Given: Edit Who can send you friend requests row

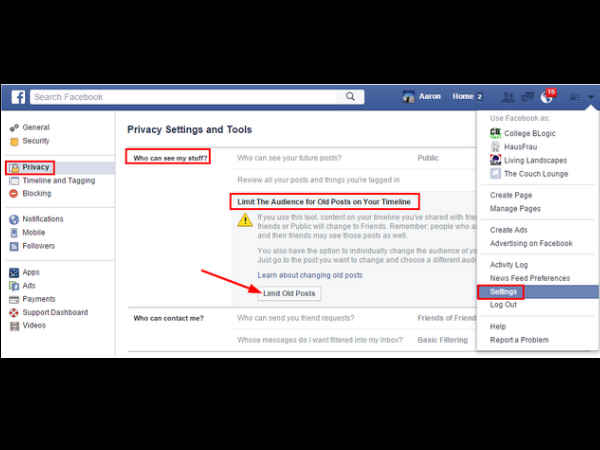Looking at the screenshot, I should (x=354, y=318).
